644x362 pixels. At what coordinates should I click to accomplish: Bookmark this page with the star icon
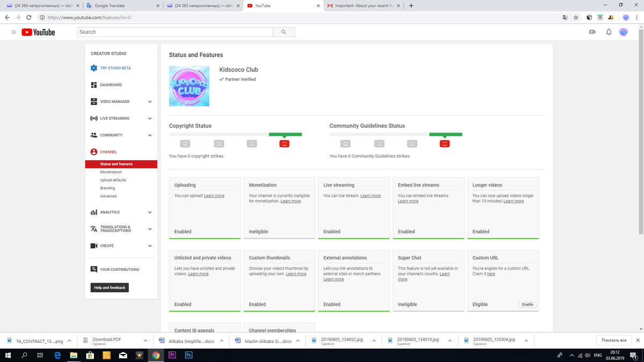tap(576, 17)
